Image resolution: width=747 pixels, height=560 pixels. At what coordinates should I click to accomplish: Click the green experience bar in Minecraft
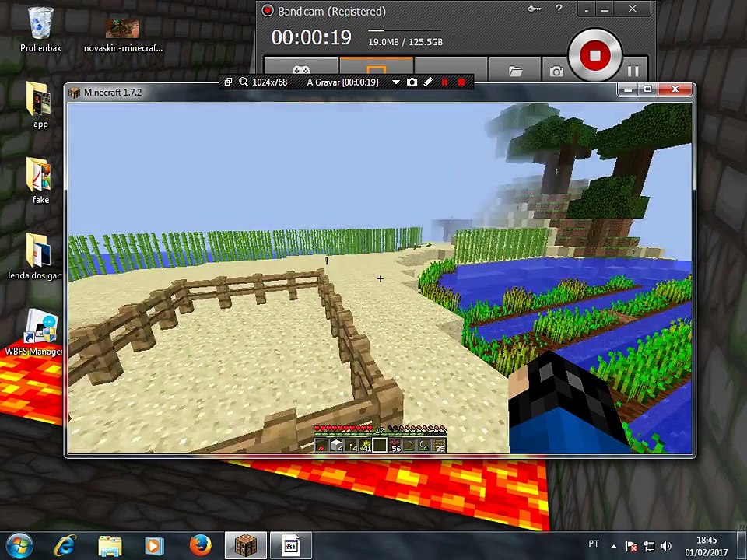click(x=380, y=434)
